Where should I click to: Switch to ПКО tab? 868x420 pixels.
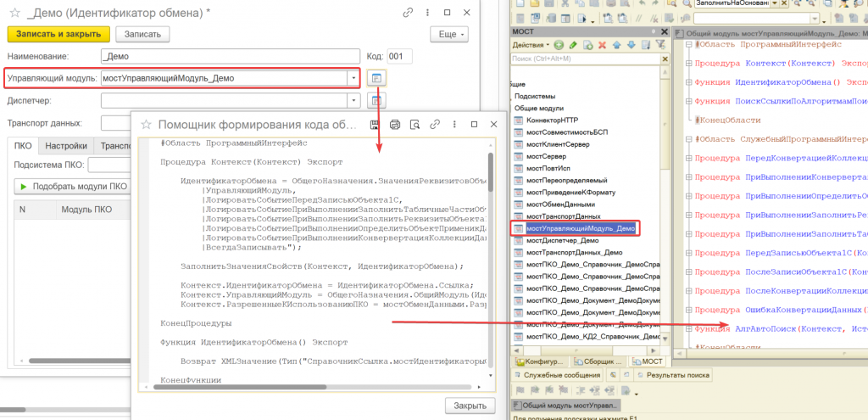click(23, 146)
